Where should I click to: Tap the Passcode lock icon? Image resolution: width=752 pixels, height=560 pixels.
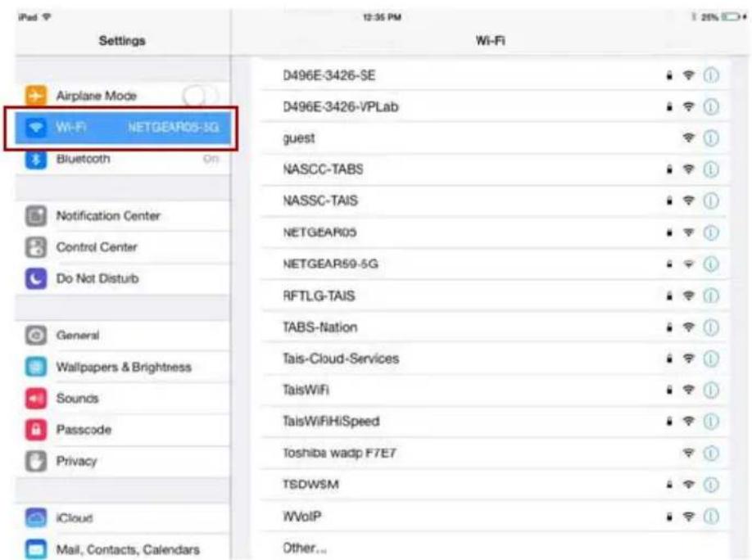coord(36,430)
